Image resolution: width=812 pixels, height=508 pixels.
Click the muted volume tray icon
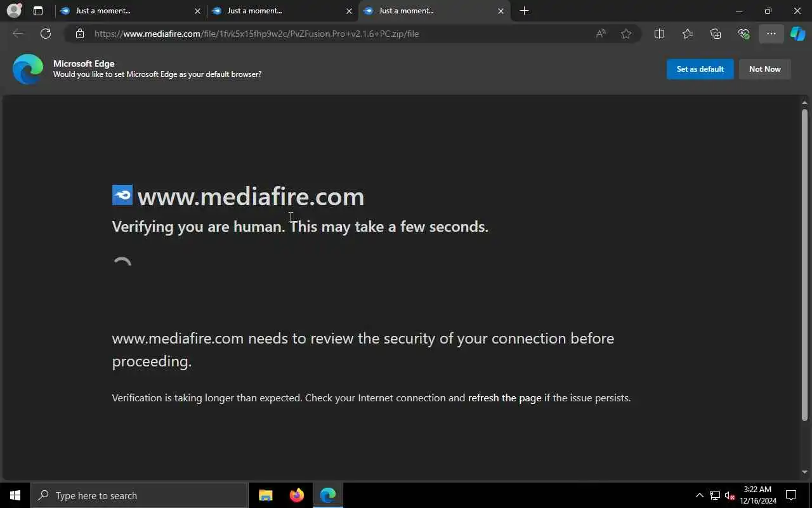click(730, 495)
